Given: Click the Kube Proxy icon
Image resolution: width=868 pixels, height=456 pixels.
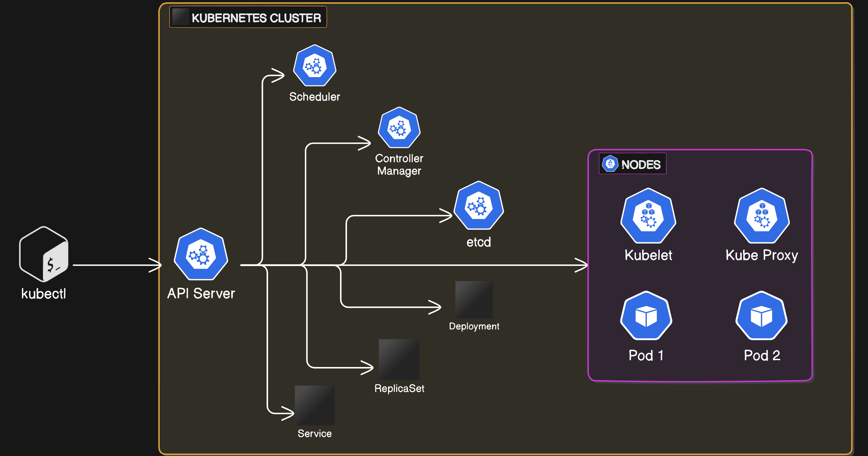Looking at the screenshot, I should [762, 216].
